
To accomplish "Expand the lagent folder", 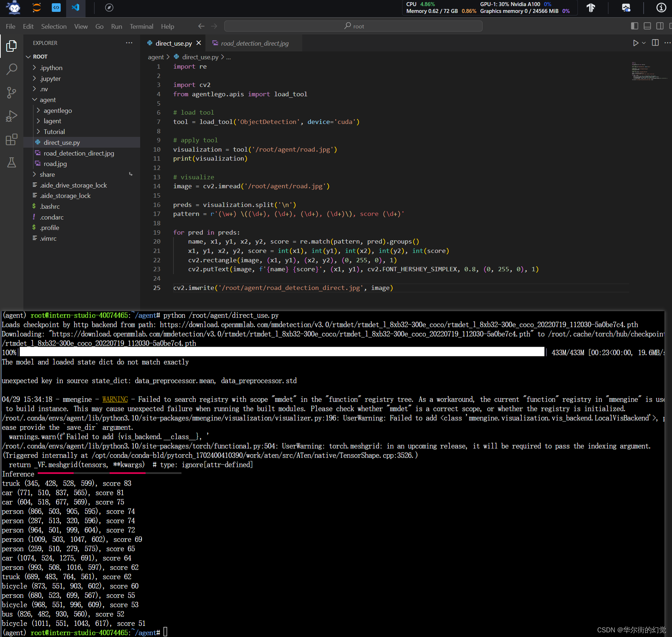I will 82,121.
